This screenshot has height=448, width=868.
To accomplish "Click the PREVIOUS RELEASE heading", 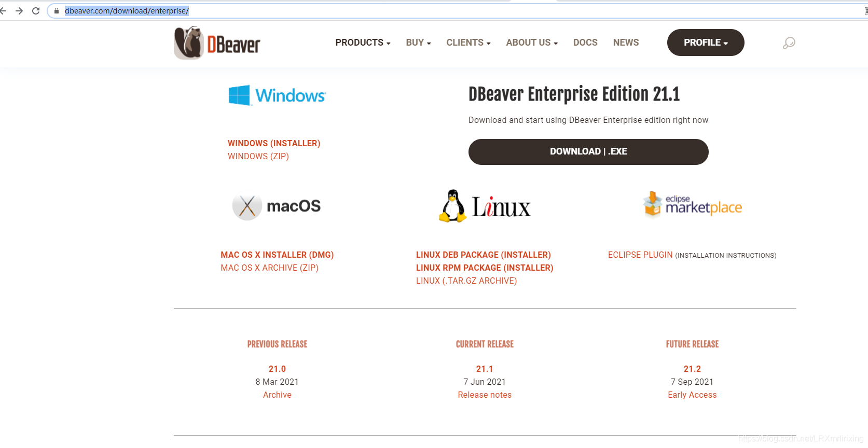I will [x=277, y=344].
